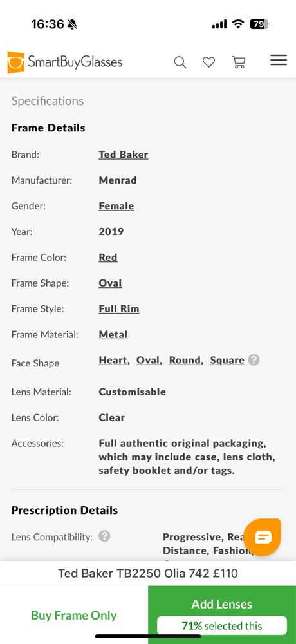Open the Oval frame shape link

click(110, 283)
